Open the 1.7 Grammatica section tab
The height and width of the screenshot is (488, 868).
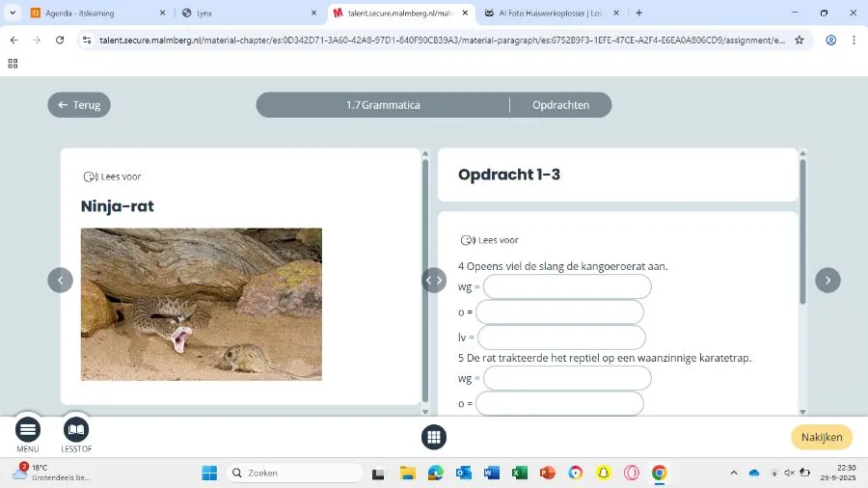383,105
